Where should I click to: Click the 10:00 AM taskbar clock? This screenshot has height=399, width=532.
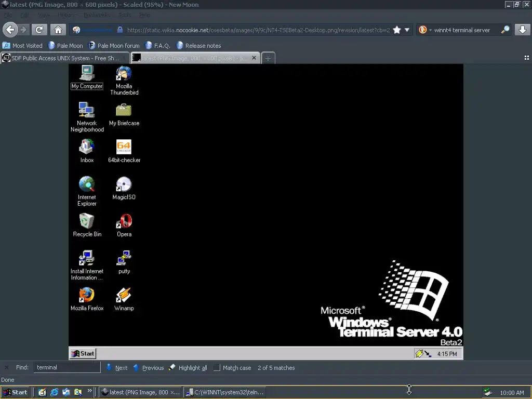[x=512, y=393]
